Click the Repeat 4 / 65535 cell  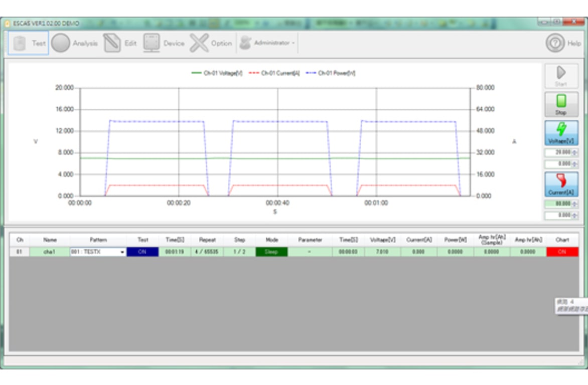(207, 252)
